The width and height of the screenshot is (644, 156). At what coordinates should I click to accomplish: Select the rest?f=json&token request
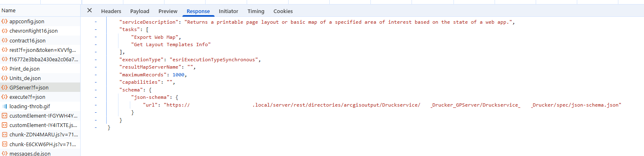click(x=40, y=50)
